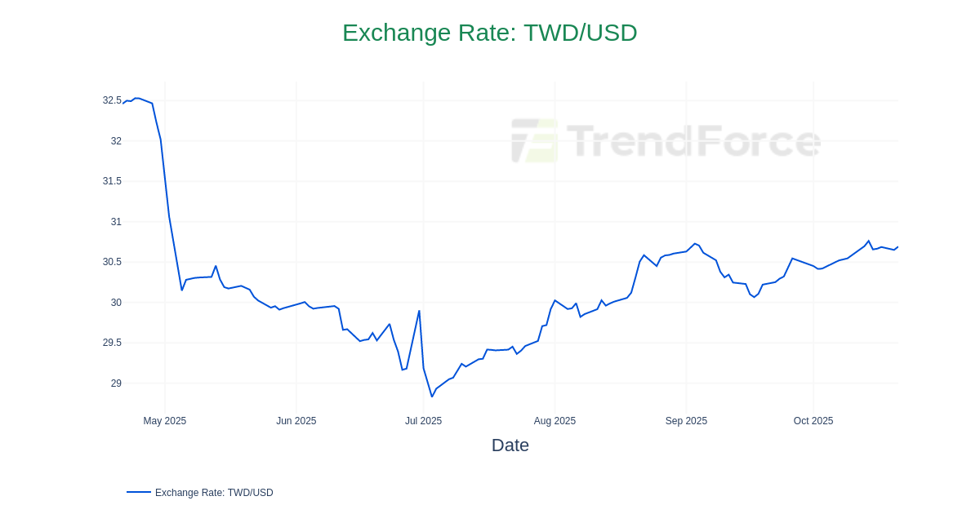Select the Oct 2025 x-axis label

[813, 421]
